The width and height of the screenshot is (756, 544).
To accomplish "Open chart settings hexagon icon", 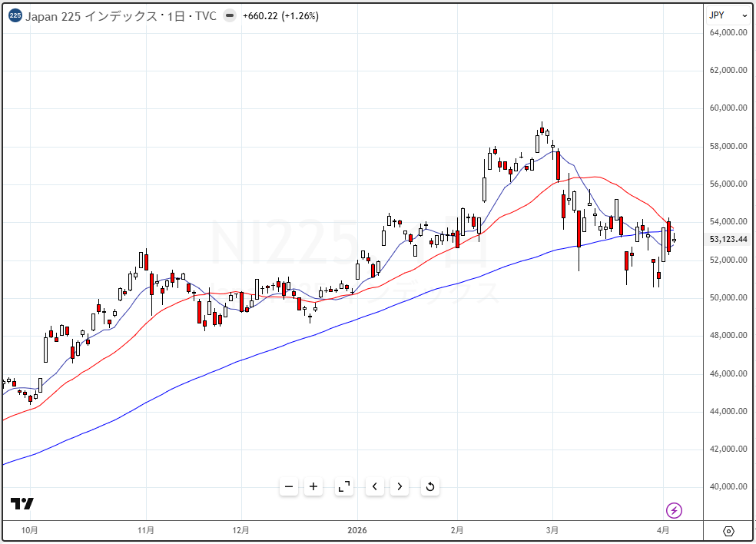I will pos(728,531).
